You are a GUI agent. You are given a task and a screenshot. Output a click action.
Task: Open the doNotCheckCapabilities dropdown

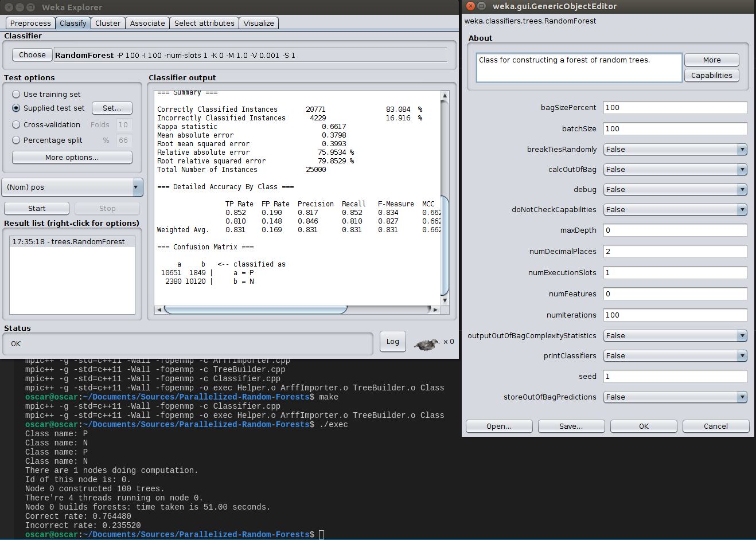pyautogui.click(x=675, y=209)
